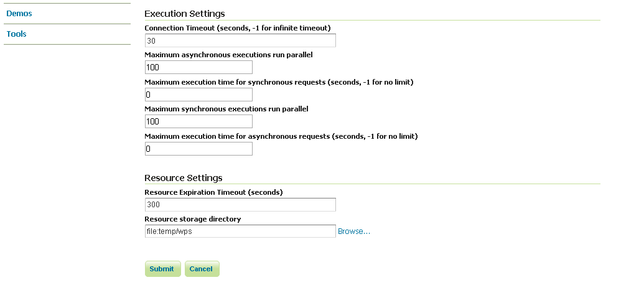Click the Connection Timeout label text
644x308 pixels.
tap(237, 28)
